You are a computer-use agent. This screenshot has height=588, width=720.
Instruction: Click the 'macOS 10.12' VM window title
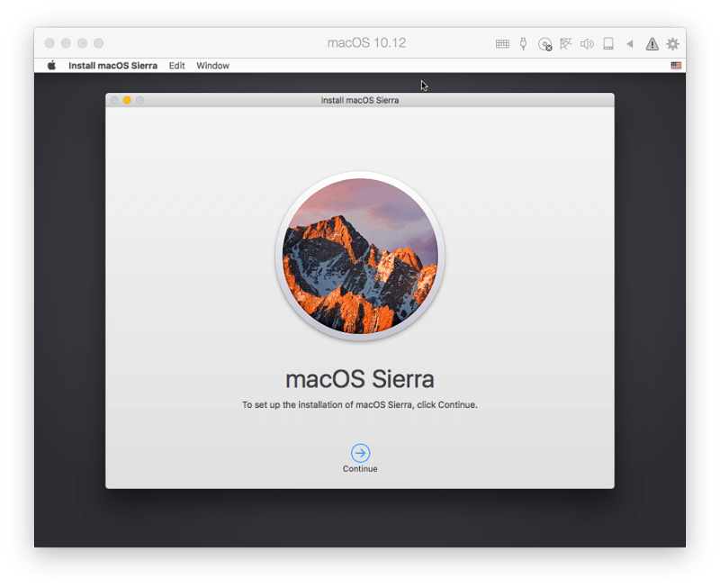coord(366,42)
